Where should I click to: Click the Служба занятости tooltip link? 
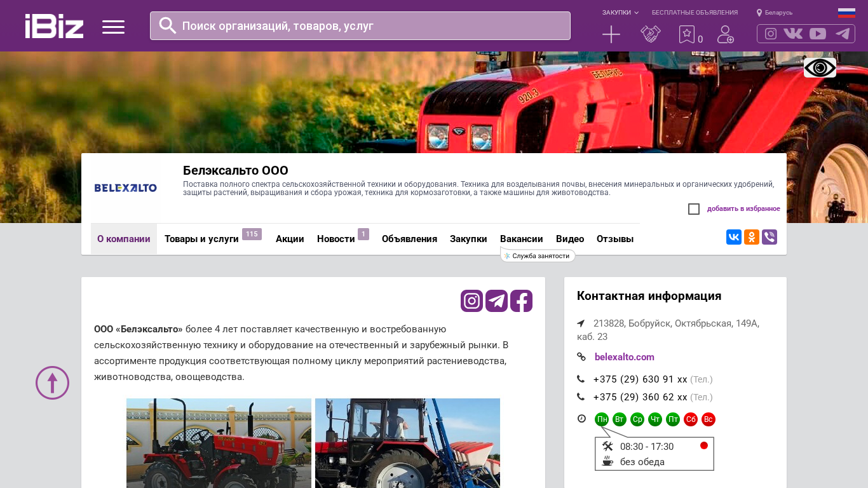[x=538, y=256]
